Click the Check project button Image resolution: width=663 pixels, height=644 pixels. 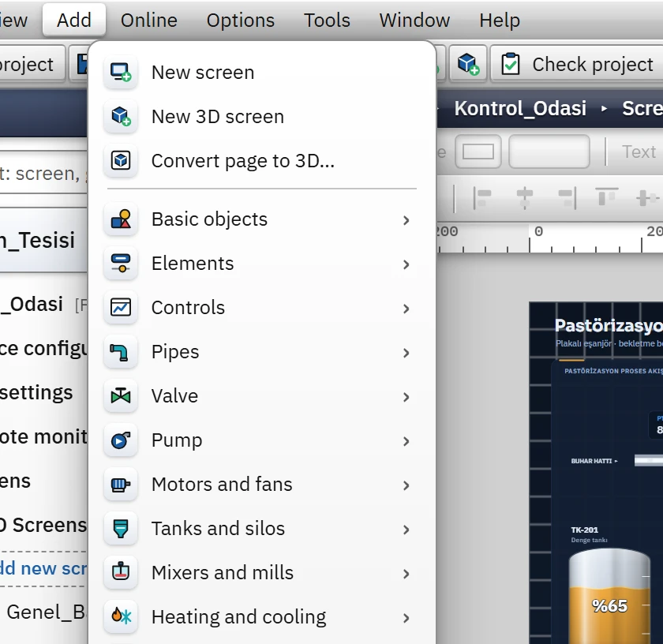[578, 64]
